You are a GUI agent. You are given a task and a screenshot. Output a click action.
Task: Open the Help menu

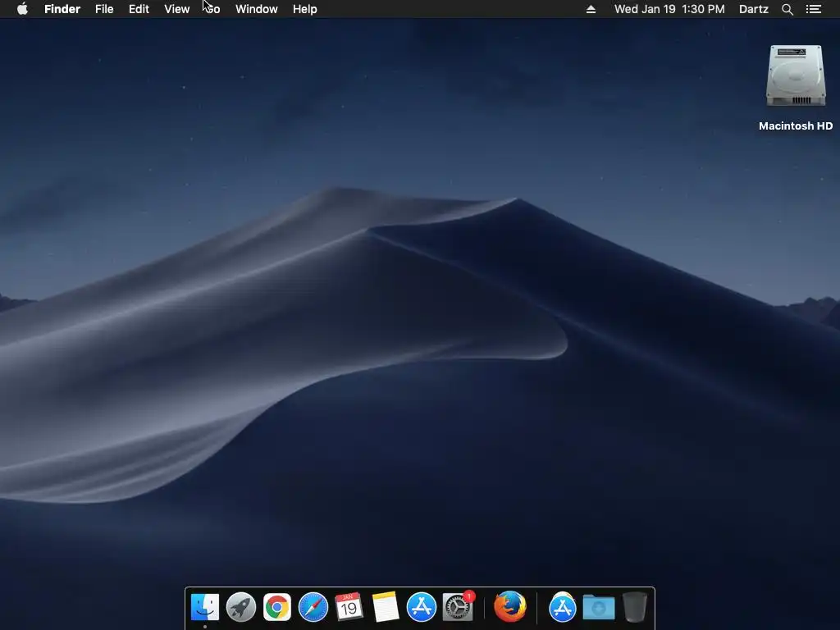coord(305,9)
